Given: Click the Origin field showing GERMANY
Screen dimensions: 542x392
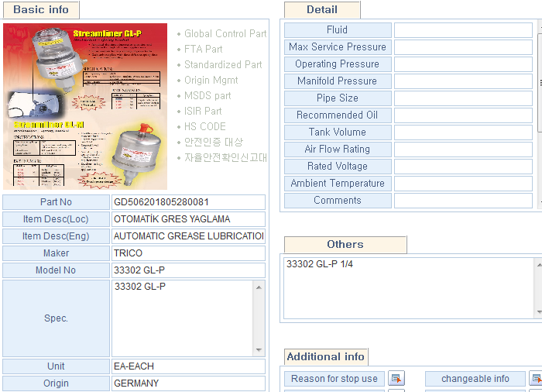Looking at the screenshot, I should [x=188, y=383].
